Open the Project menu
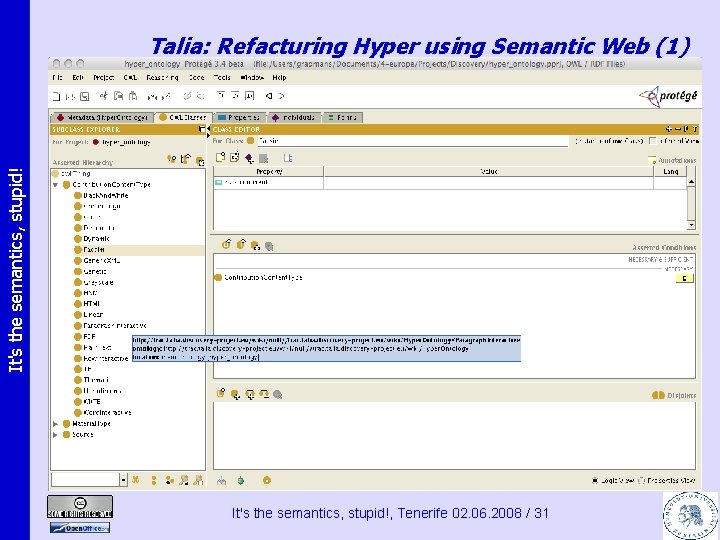 coord(104,78)
